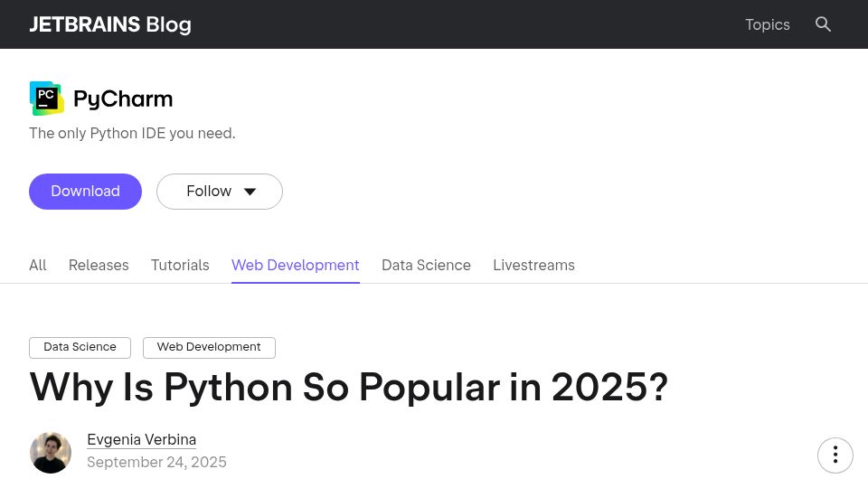Go to JetBrains Blog home logo

click(110, 24)
